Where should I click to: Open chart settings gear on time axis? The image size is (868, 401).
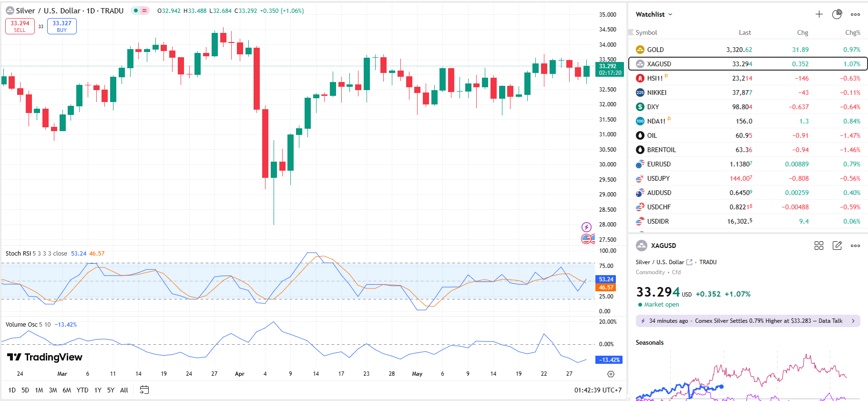[611, 374]
